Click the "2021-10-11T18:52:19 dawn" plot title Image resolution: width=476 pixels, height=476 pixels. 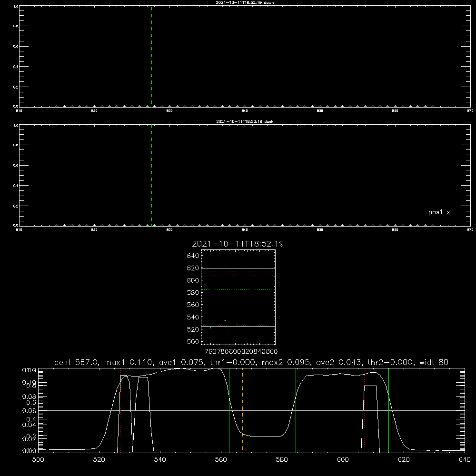pos(245,2)
